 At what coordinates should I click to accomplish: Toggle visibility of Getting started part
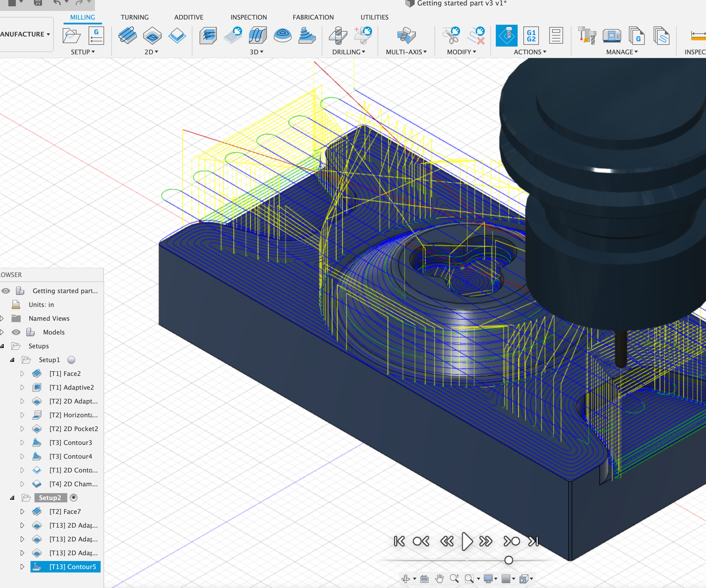pos(5,291)
